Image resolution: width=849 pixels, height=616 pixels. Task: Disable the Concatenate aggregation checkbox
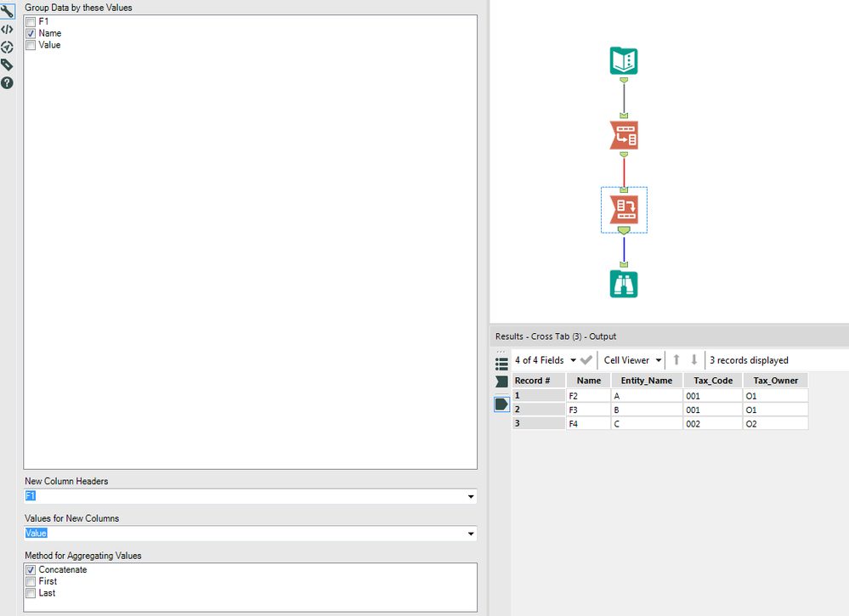31,569
